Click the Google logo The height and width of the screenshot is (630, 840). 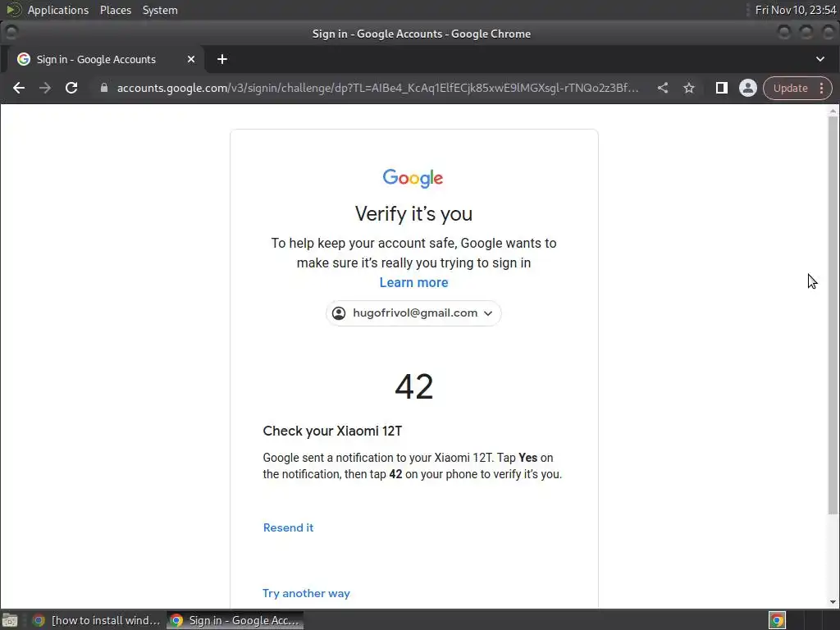click(413, 178)
